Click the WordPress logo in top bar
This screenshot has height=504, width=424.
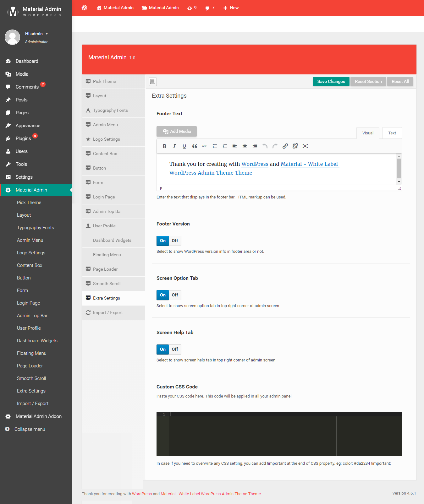[x=84, y=8]
